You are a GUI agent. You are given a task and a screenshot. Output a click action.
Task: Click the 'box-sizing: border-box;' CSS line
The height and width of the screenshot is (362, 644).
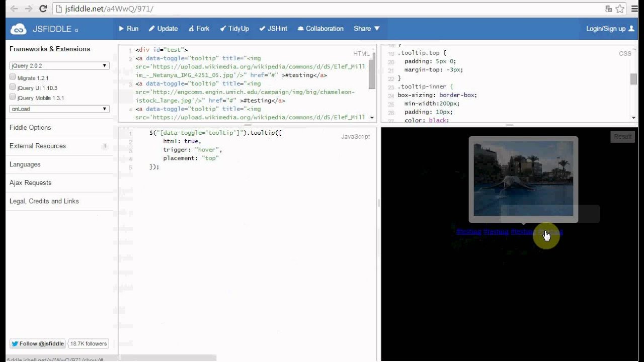coord(437,95)
